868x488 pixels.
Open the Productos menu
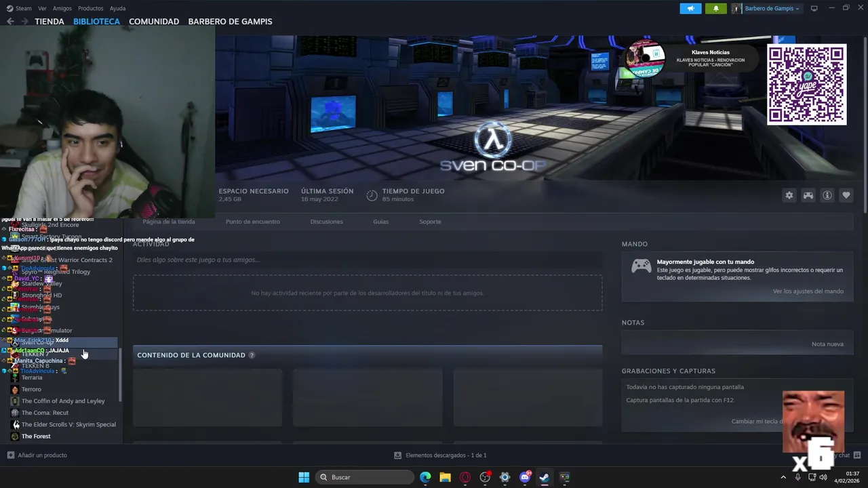pyautogui.click(x=91, y=8)
